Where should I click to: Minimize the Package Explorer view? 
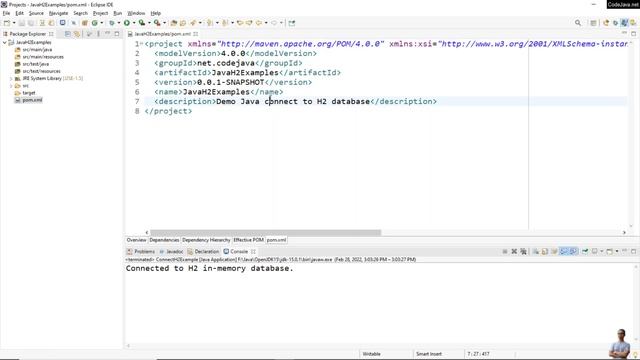tap(107, 34)
